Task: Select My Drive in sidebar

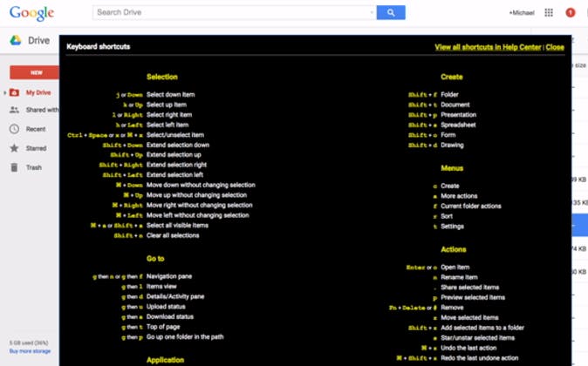Action: 38,92
